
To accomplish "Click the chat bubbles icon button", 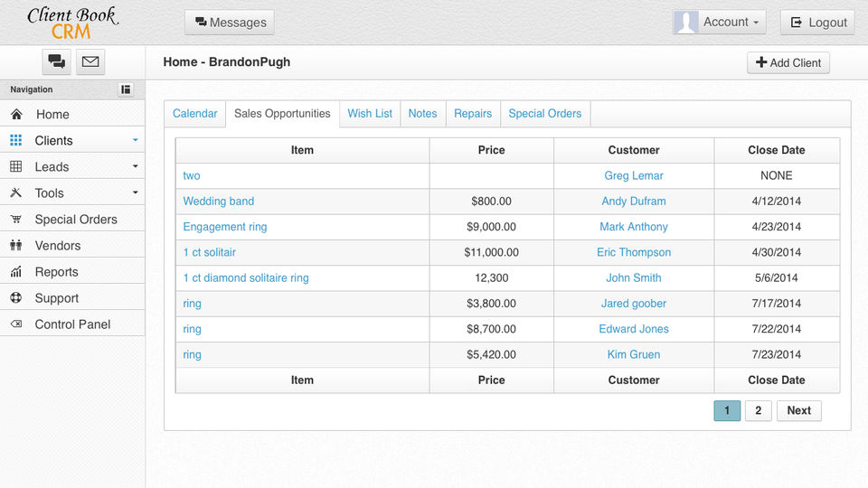I will pyautogui.click(x=57, y=61).
